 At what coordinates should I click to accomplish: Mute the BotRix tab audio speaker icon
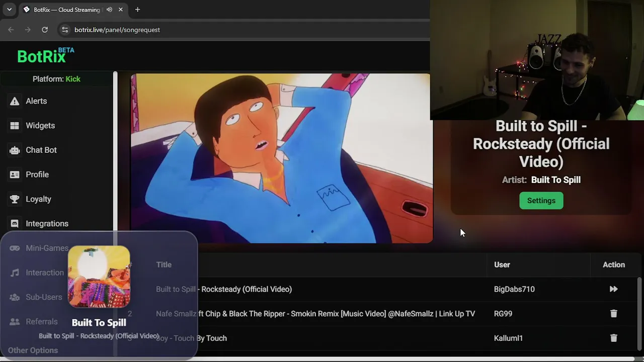[x=109, y=10]
